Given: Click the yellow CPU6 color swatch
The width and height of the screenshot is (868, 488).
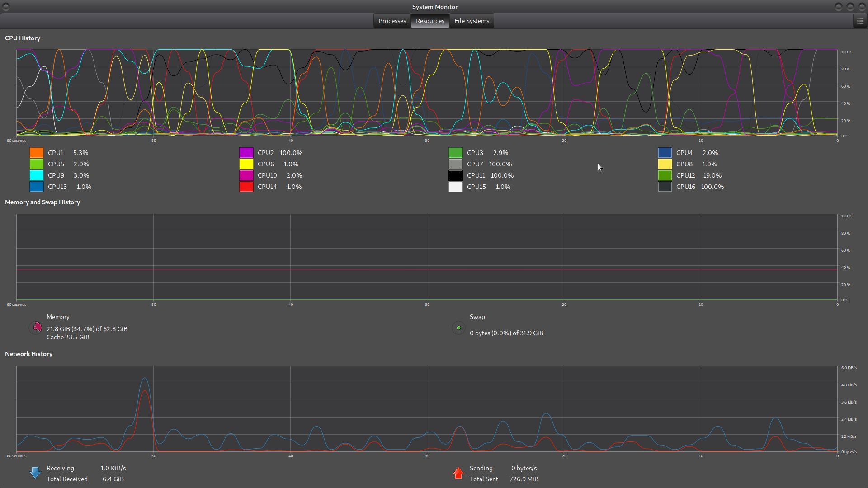Looking at the screenshot, I should click(246, 164).
